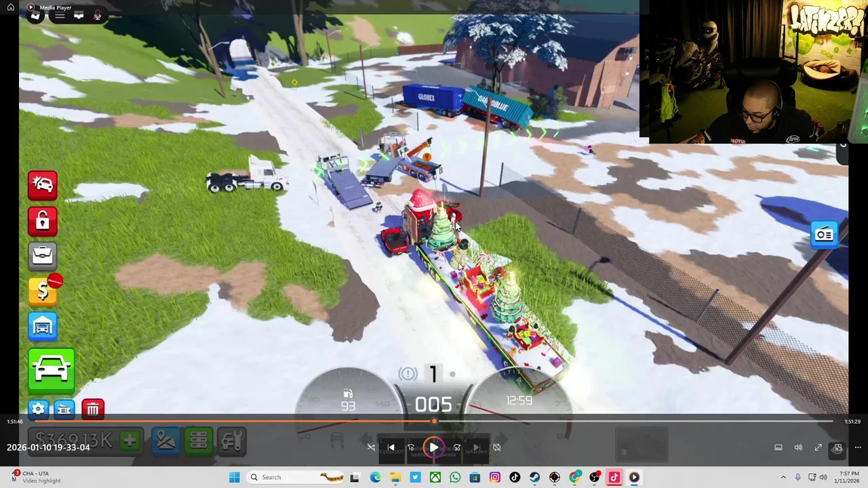
Task: Skip forward 30 seconds
Action: coord(456,447)
